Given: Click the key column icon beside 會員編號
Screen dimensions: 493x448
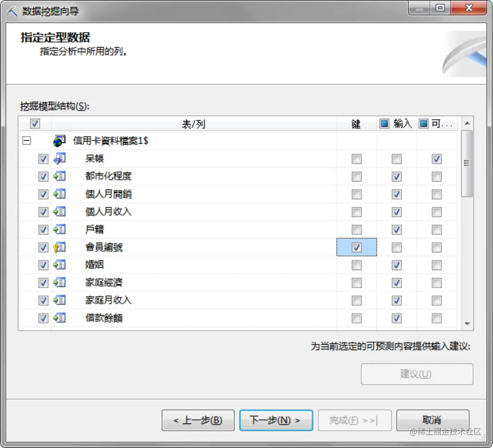Looking at the screenshot, I should click(x=59, y=247).
